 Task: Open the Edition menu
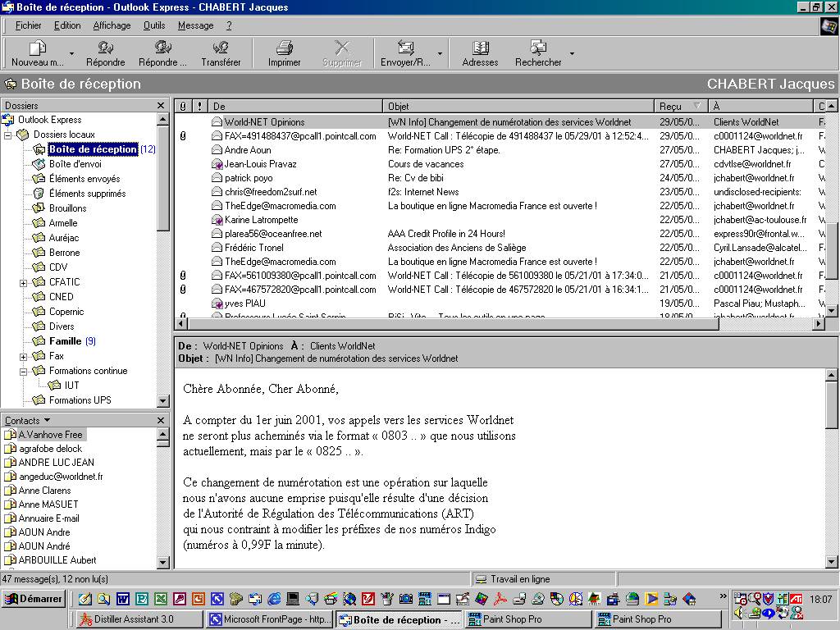tap(67, 25)
